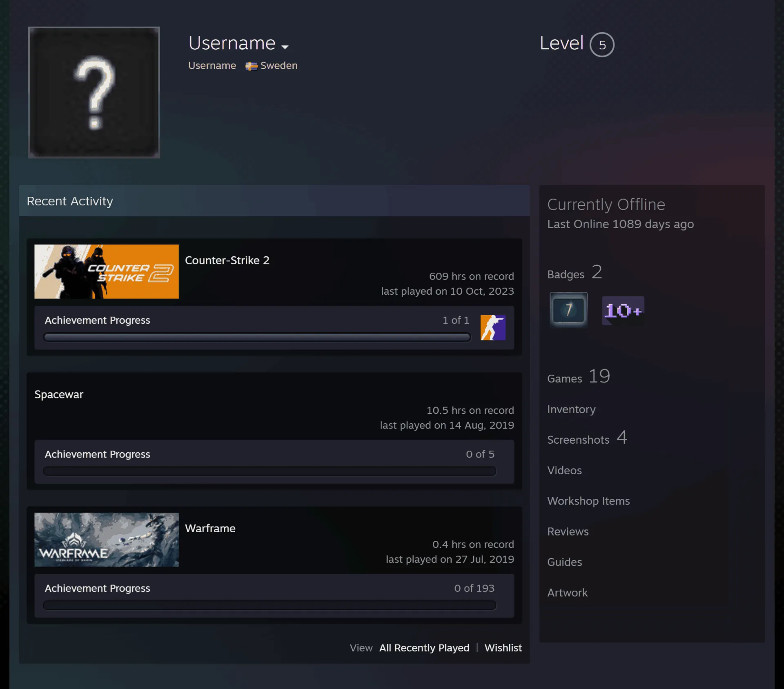Click the Recent Activity header
This screenshot has height=689, width=784.
pyautogui.click(x=274, y=201)
